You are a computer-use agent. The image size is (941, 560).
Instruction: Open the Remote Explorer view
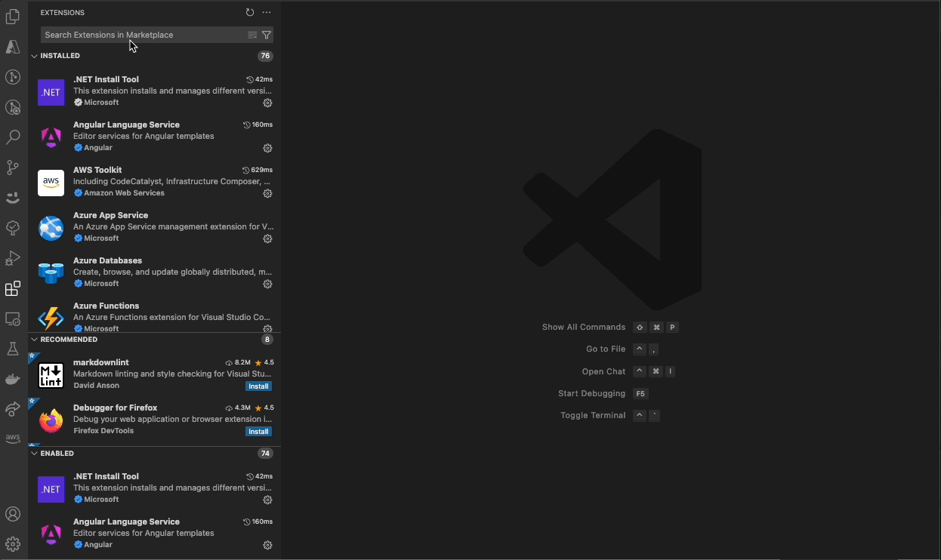click(x=12, y=318)
